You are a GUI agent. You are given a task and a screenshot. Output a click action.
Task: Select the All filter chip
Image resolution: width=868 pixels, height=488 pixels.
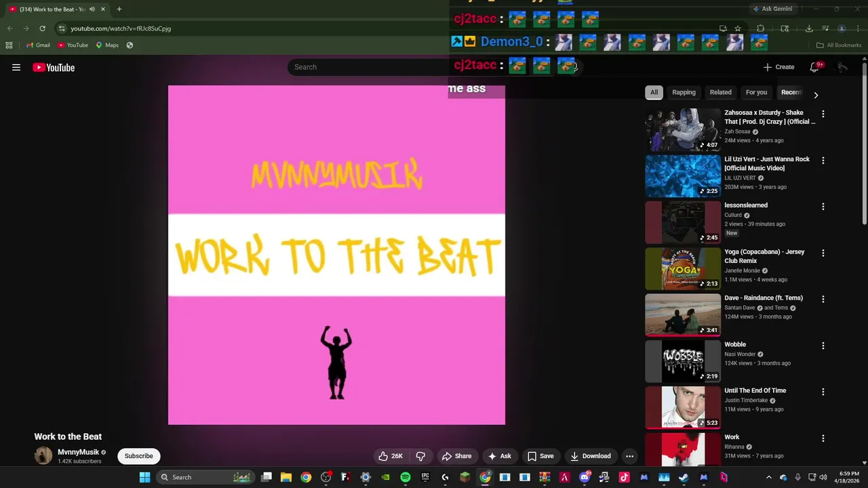click(654, 92)
